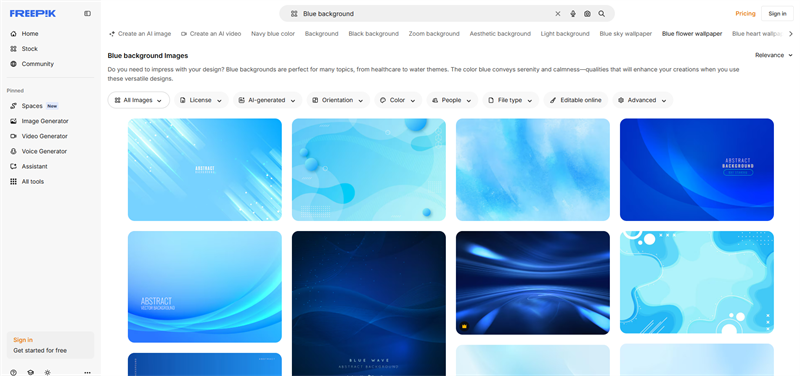Choose Zoom background tag
Screen dimensions: 800x376
click(x=434, y=34)
